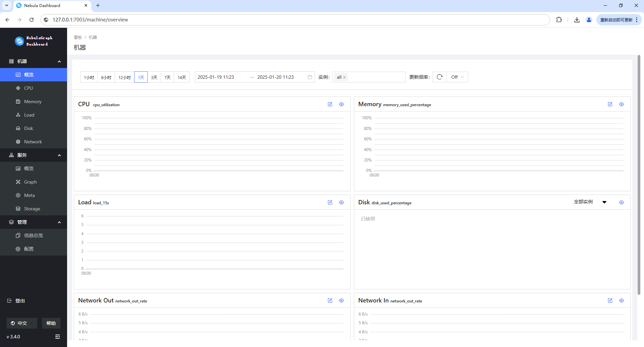Click the 实例 instance select box
Screen dimensions: 644x347
pyautogui.click(x=369, y=77)
